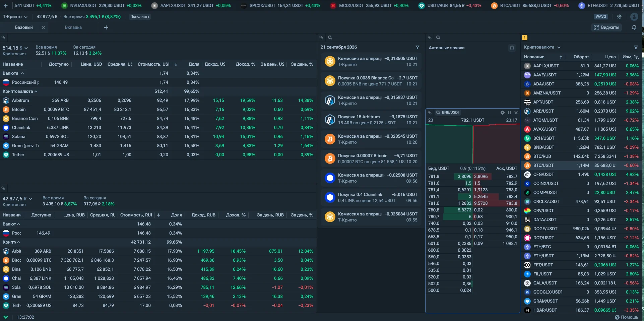Viewport: 644px width, 321px height.
Task: Collapse the Валют group in RUB portfolio
Action: (18, 224)
